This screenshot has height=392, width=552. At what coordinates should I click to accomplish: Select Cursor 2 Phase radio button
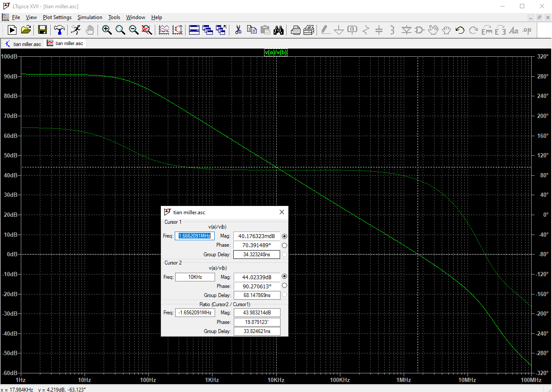(x=284, y=285)
